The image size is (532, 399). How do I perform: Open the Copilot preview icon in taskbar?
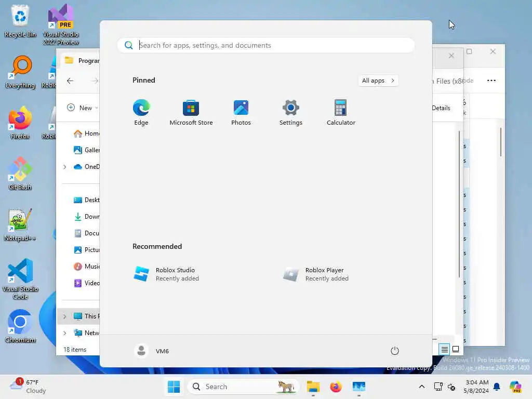[x=515, y=387]
